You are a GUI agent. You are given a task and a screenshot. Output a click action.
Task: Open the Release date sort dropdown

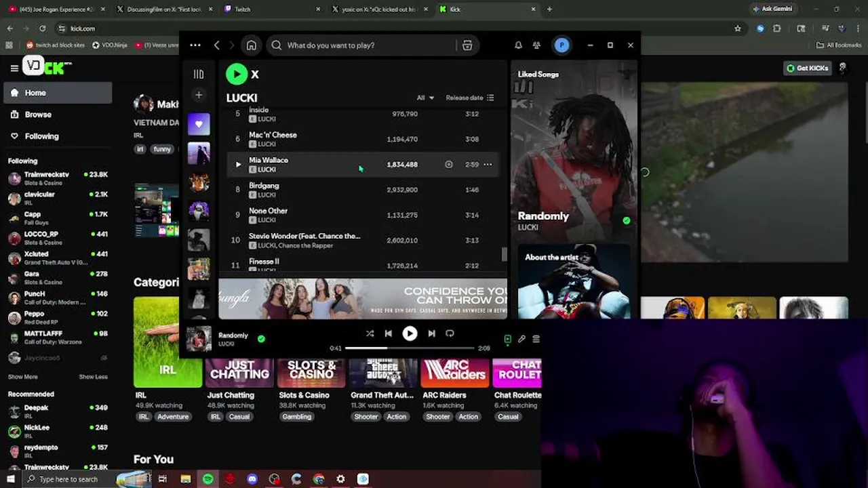pos(470,98)
